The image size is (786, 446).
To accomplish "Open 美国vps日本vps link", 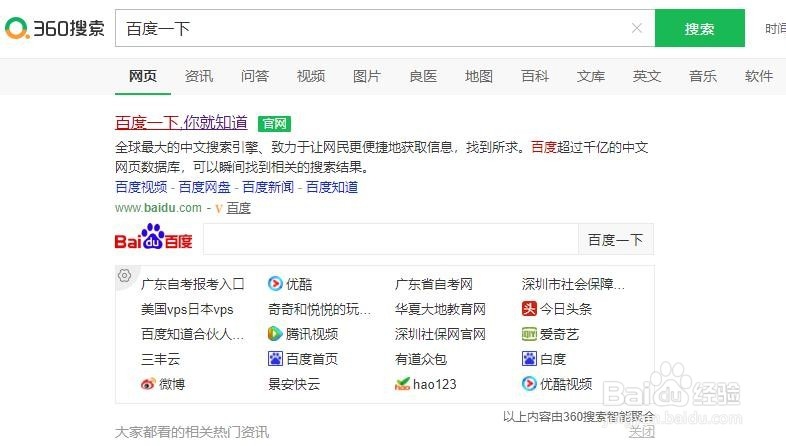I will [187, 309].
